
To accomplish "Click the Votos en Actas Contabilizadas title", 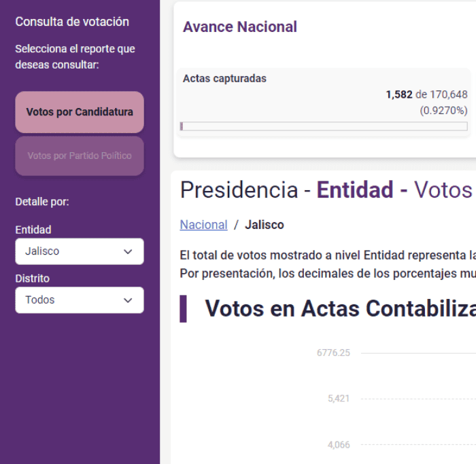I will pyautogui.click(x=340, y=308).
